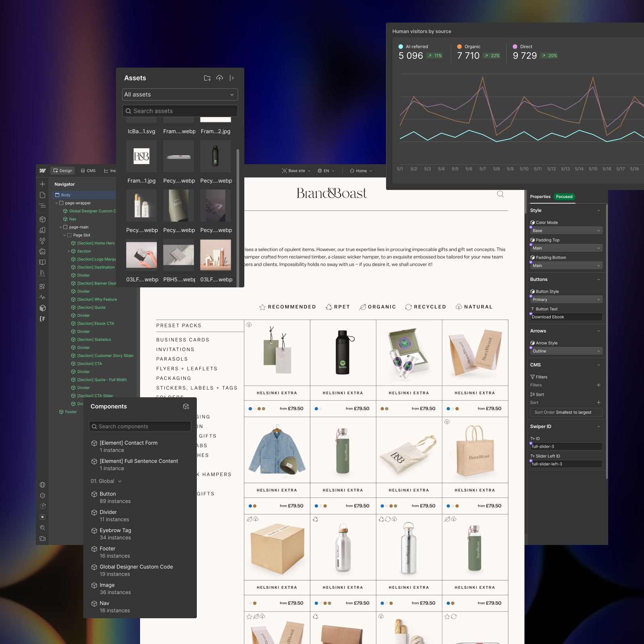Toggle the Recommended product filter
Image resolution: width=644 pixels, height=644 pixels.
(x=287, y=307)
